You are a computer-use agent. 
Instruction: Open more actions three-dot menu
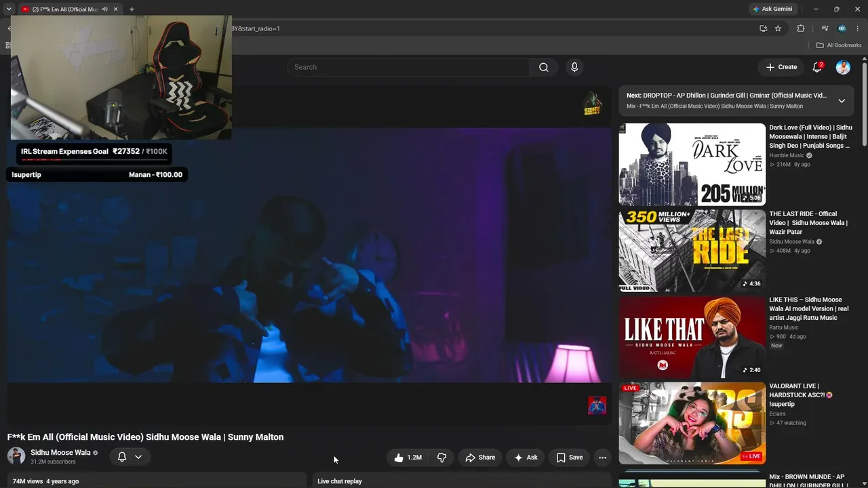(602, 457)
